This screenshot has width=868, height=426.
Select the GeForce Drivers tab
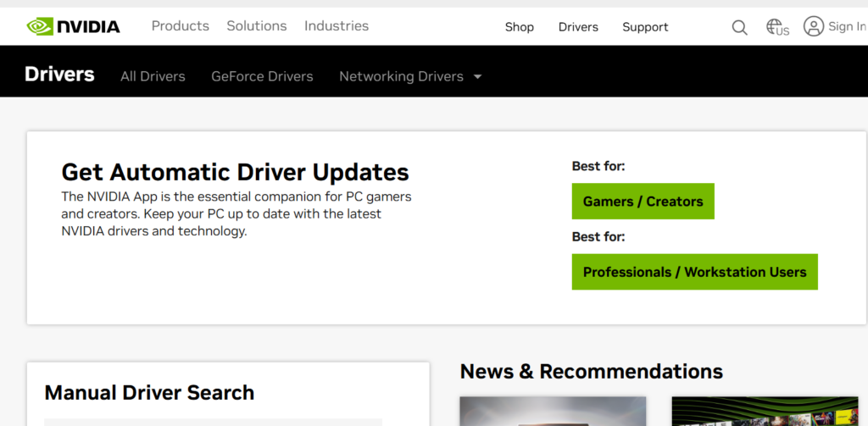click(x=263, y=76)
